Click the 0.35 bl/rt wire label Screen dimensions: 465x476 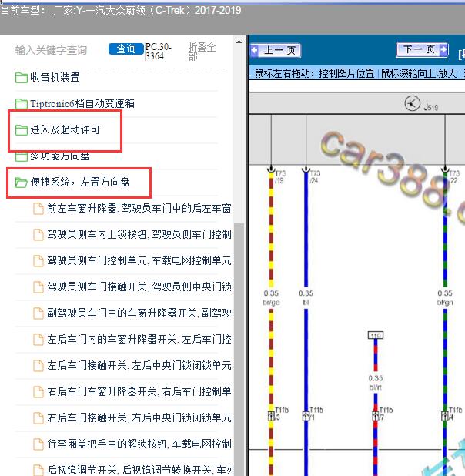376,383
